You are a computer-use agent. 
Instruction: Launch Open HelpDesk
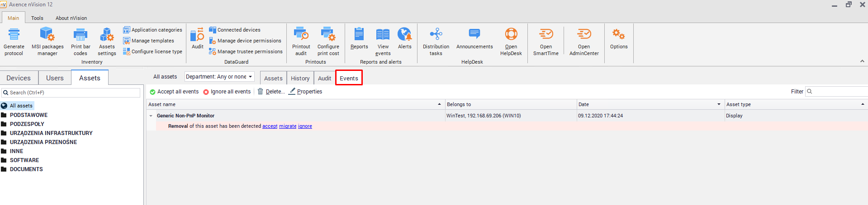[x=511, y=35]
